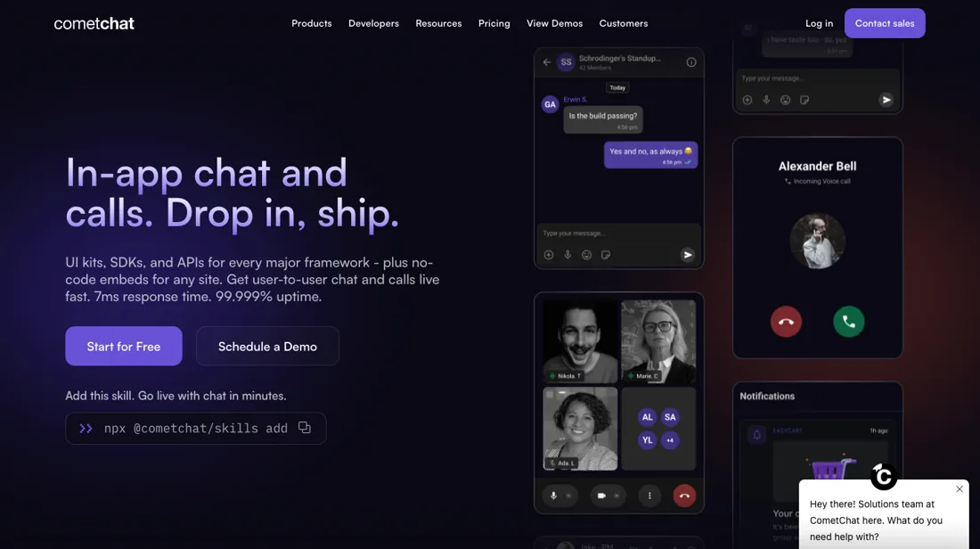Click the AL participant avatar
980x549 pixels.
click(x=647, y=417)
